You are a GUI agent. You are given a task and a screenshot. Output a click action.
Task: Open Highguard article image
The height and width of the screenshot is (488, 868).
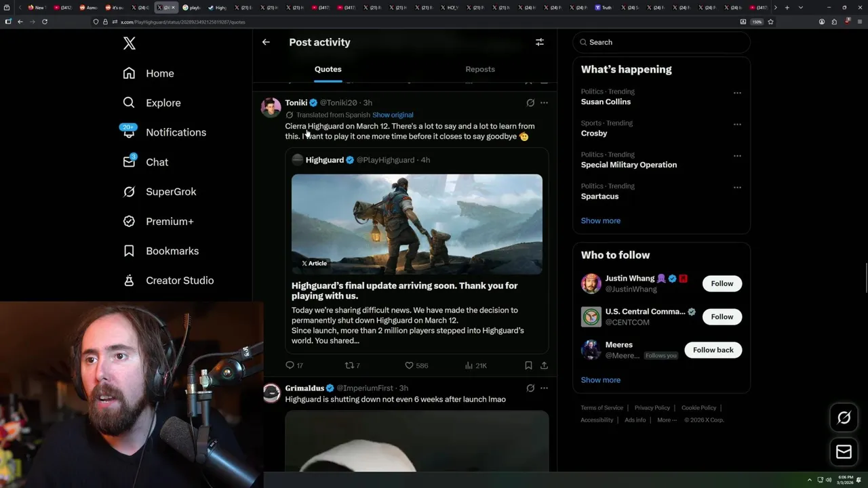[417, 224]
